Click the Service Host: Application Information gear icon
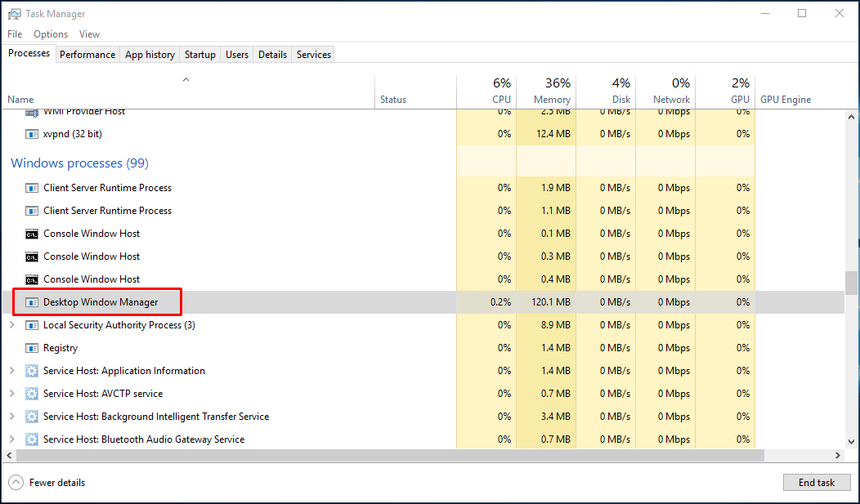Screen dimensions: 860x504 (32, 371)
